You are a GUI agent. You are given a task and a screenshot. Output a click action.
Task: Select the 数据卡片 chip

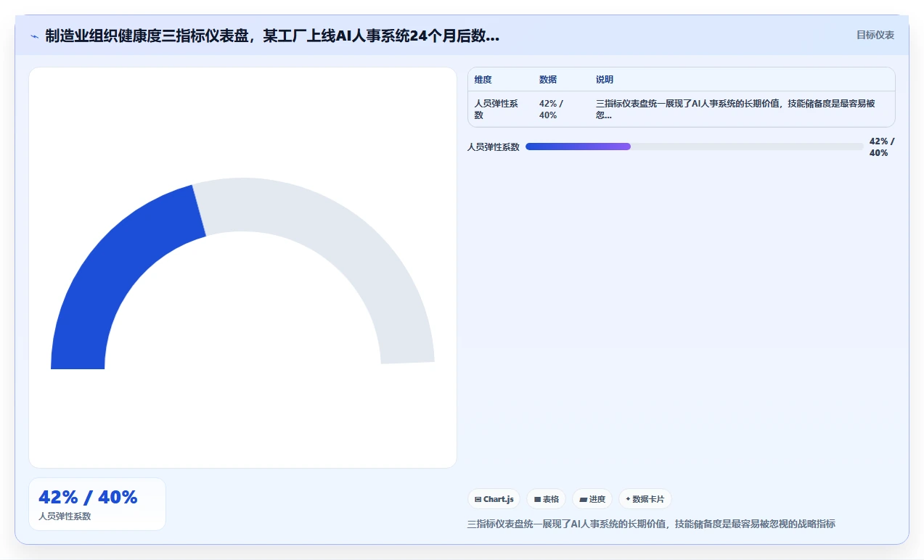point(645,499)
